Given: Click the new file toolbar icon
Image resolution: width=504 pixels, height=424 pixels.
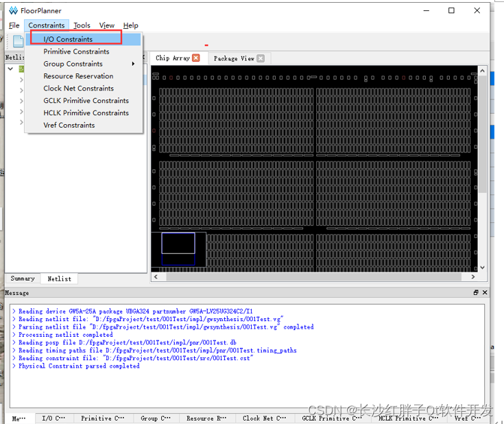Looking at the screenshot, I should pyautogui.click(x=18, y=41).
